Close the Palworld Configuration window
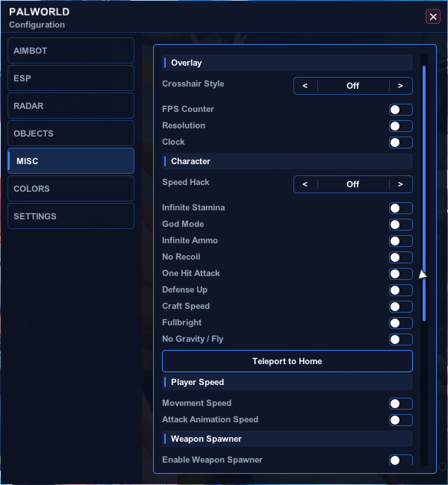448x485 pixels. 433,16
